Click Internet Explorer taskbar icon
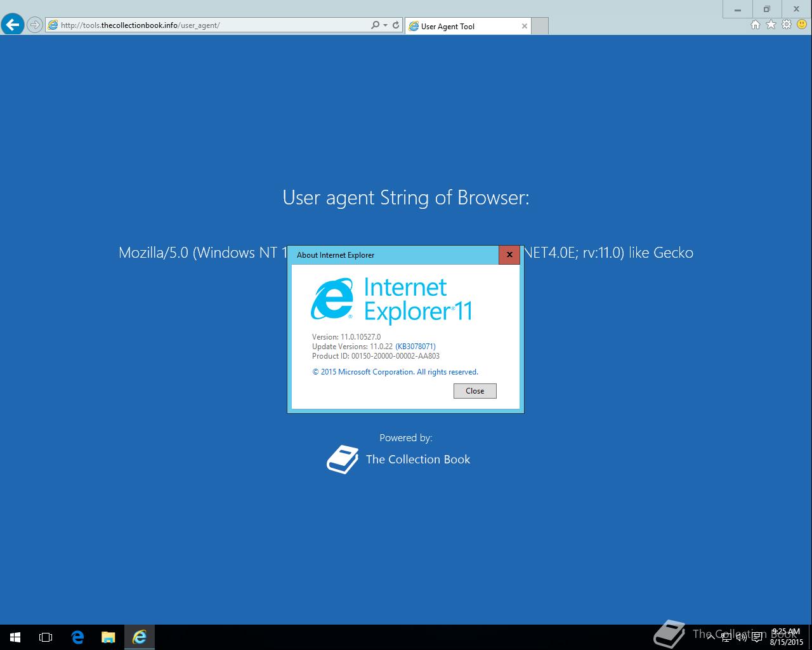 [x=140, y=637]
